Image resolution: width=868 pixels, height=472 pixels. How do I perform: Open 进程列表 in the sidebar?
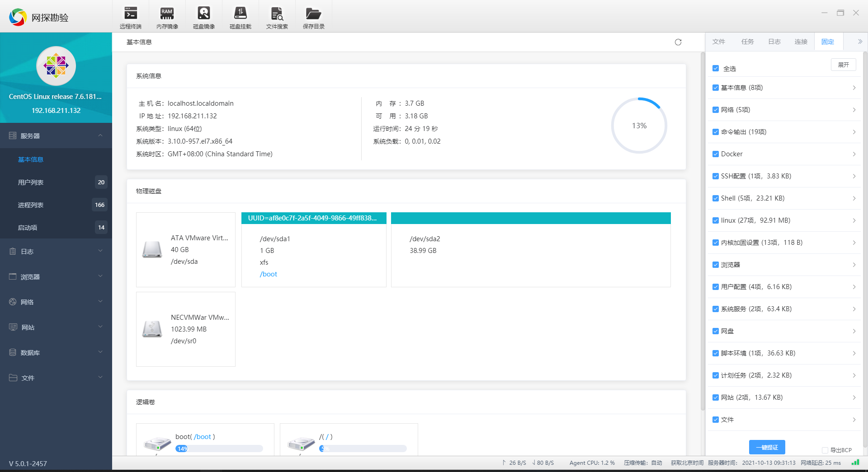coord(56,205)
